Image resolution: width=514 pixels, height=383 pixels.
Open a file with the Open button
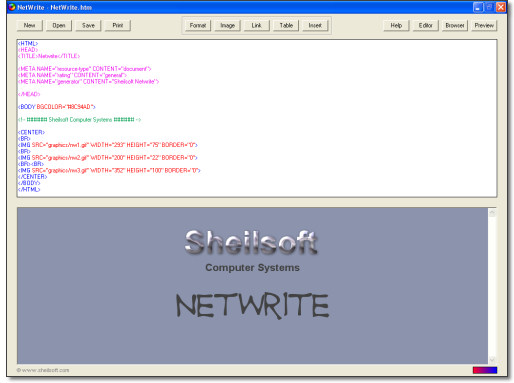tap(59, 25)
